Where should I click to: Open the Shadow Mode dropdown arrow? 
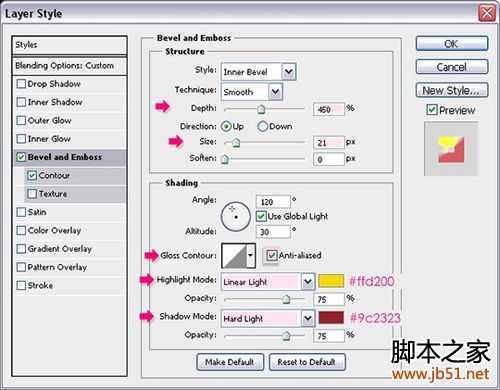(x=308, y=319)
